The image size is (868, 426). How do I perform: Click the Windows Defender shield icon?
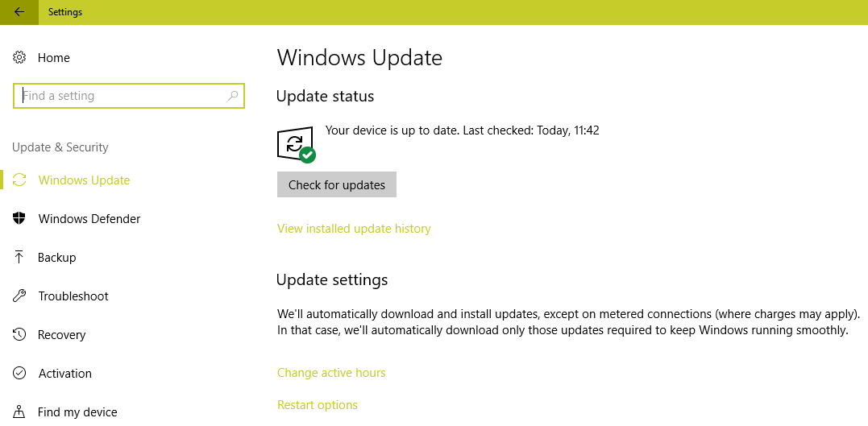(x=19, y=219)
